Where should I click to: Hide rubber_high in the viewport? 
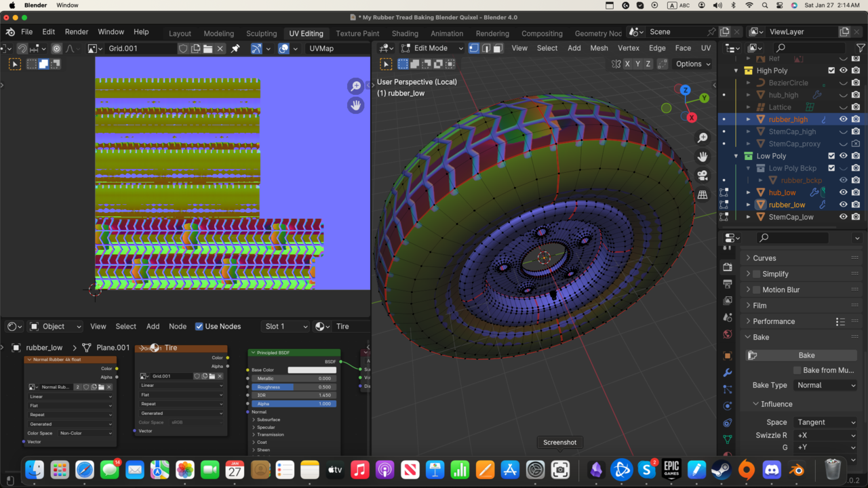coord(843,119)
